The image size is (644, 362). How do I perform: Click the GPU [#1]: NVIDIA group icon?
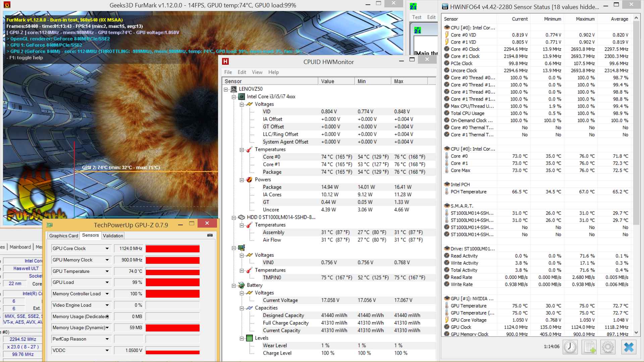point(447,298)
